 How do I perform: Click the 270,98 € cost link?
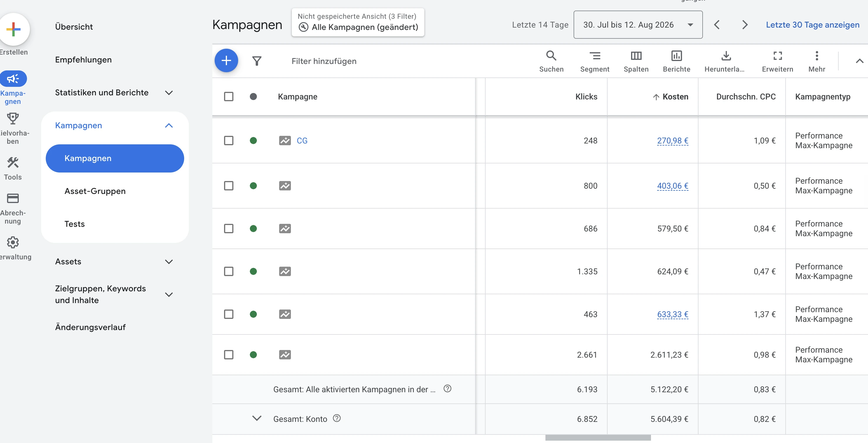(x=673, y=141)
